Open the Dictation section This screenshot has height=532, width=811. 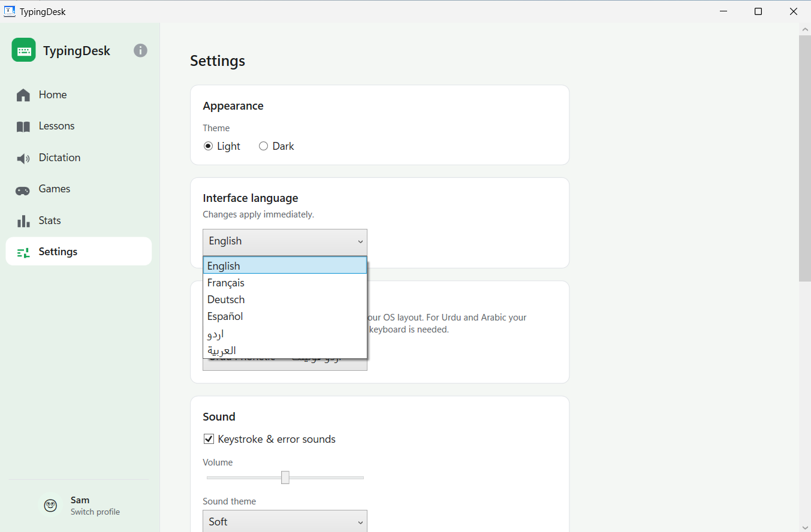pyautogui.click(x=79, y=158)
